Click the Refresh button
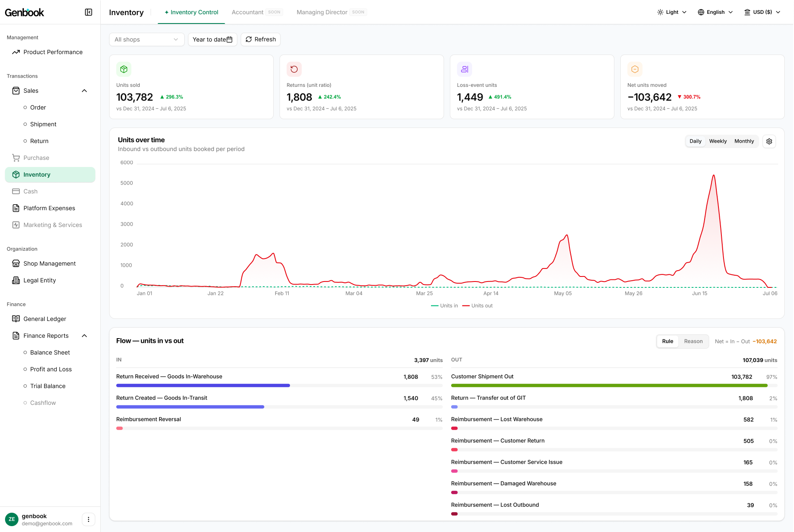Screen dimensions: 794x532 [261, 39]
